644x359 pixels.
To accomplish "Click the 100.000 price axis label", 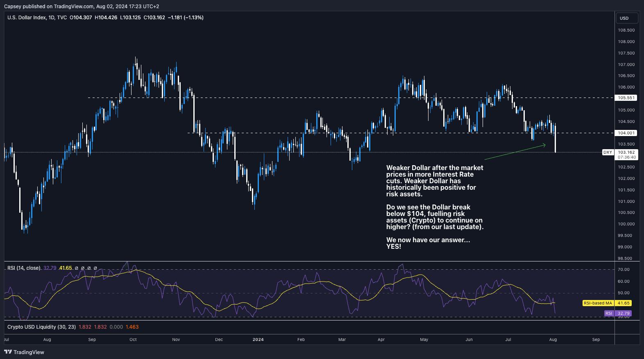I will click(626, 224).
